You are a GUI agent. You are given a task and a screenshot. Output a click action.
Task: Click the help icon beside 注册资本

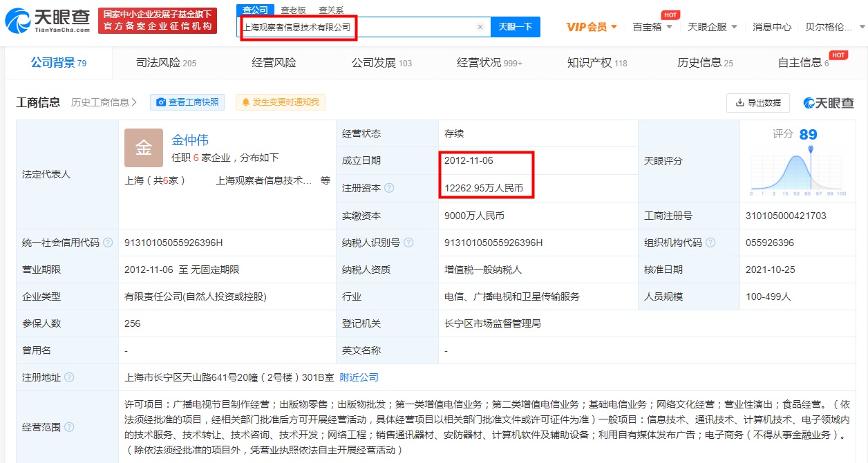(x=390, y=188)
